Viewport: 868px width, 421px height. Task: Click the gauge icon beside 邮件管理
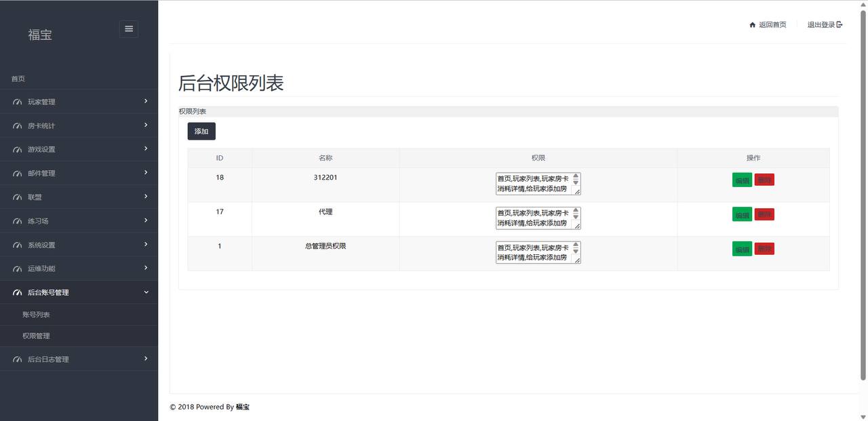(x=18, y=174)
